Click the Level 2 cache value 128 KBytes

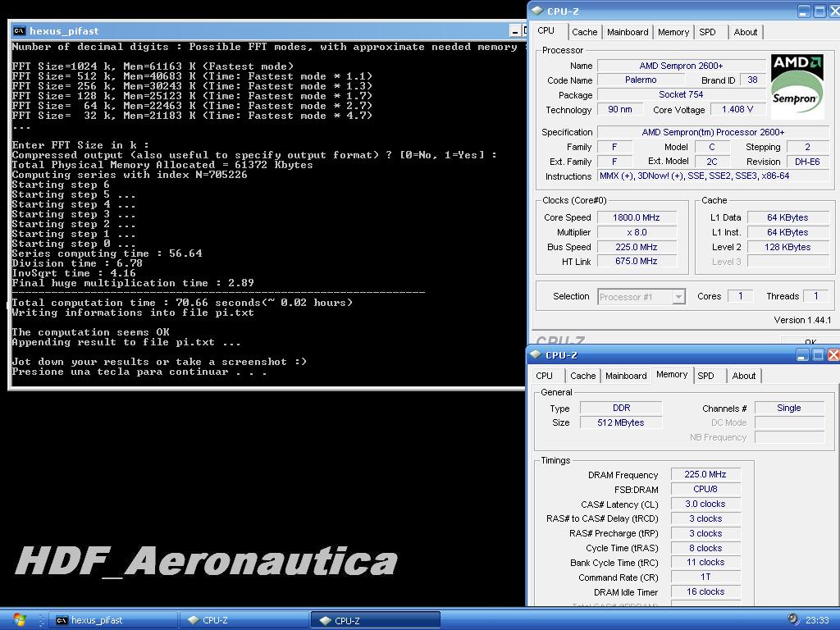(787, 247)
